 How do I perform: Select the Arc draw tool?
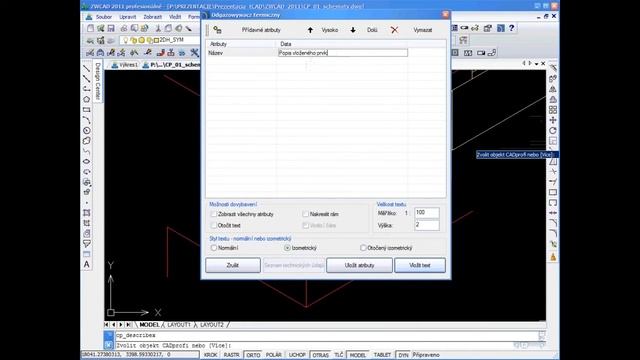[x=87, y=120]
